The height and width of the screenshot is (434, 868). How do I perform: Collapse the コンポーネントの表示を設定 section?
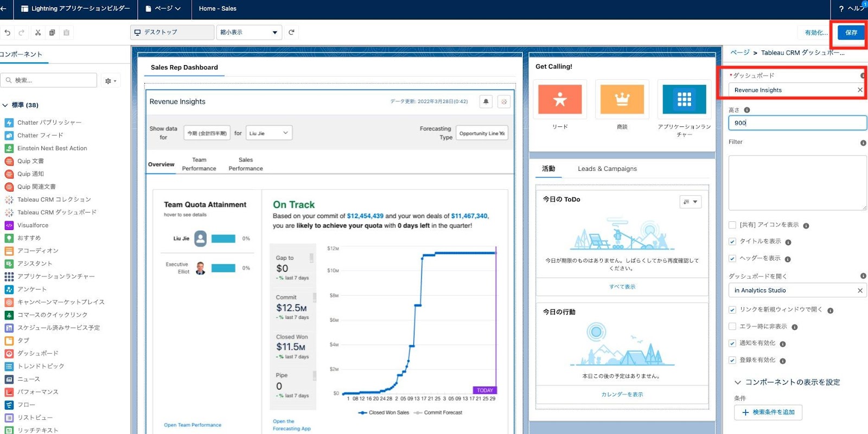click(x=737, y=382)
